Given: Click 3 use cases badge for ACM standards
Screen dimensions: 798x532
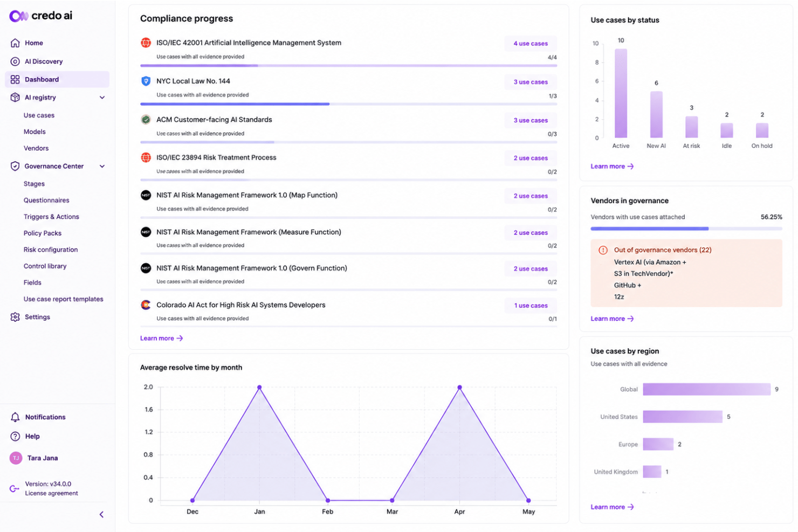Looking at the screenshot, I should pyautogui.click(x=531, y=120).
